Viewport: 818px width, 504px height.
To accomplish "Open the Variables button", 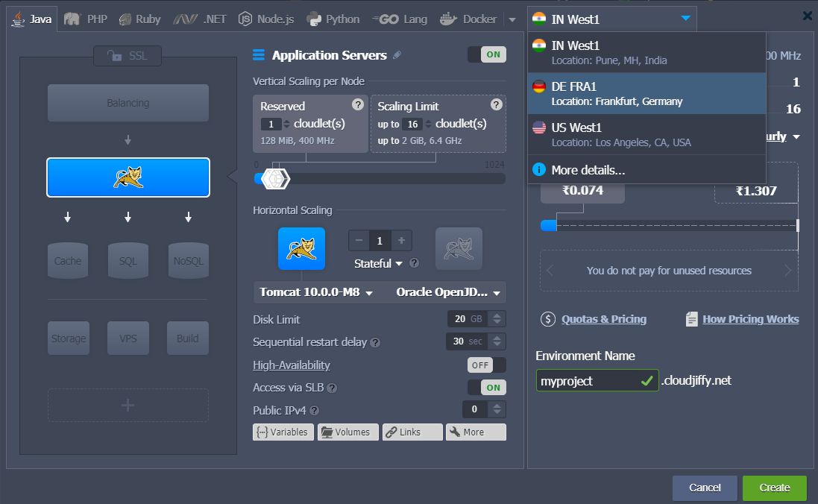I will (283, 432).
